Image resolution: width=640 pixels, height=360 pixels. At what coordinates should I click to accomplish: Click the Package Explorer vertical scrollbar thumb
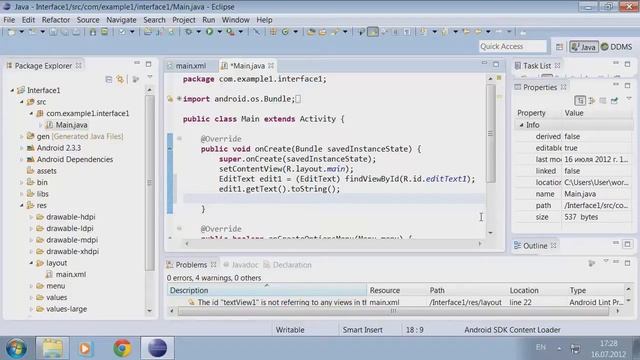point(149,183)
